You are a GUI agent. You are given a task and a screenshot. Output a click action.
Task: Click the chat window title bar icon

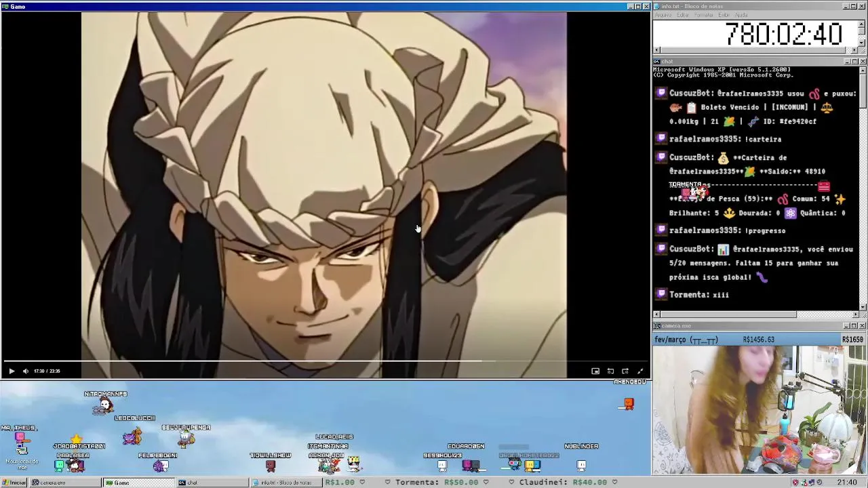656,62
